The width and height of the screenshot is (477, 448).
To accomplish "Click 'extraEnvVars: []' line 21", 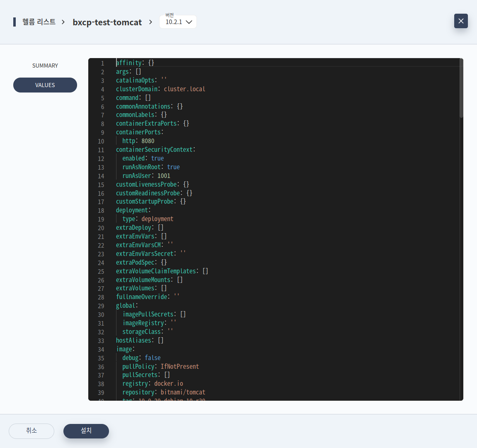I will point(141,236).
